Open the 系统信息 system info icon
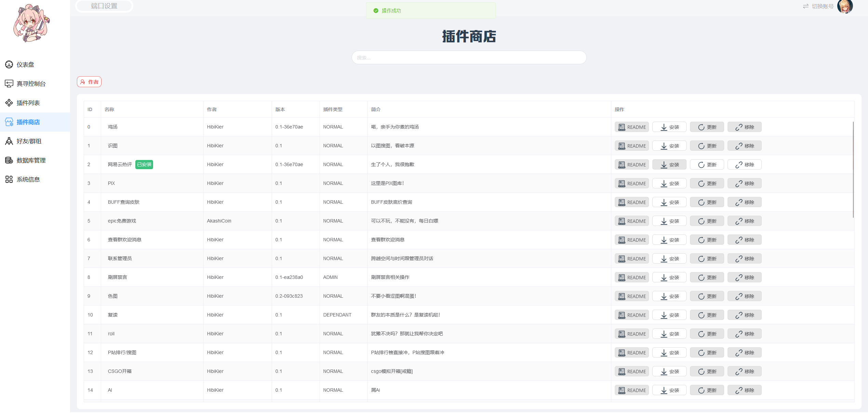This screenshot has width=868, height=417. pos(9,179)
